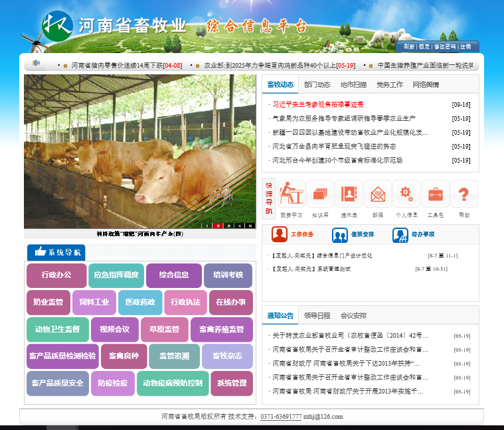Open the 畜禽养殖监管 navigation button
The image size is (504, 430).
coord(222,330)
